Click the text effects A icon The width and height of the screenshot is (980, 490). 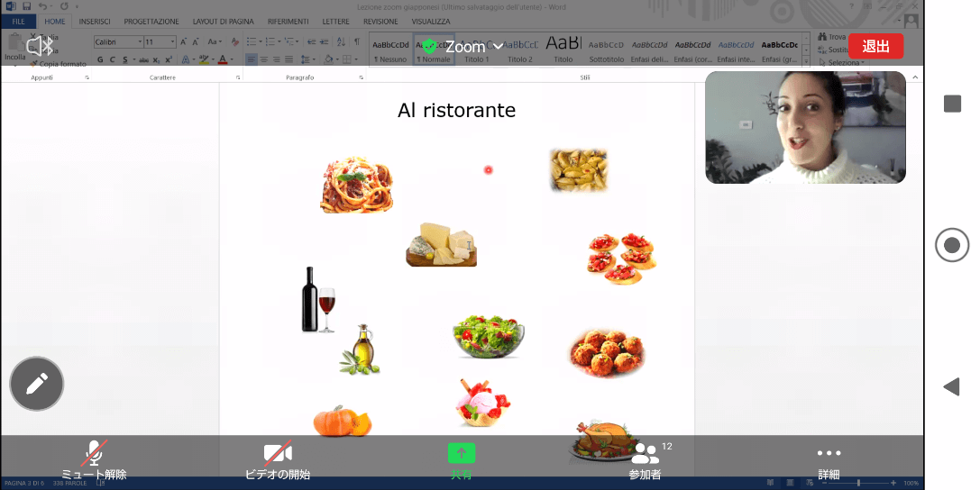pyautogui.click(x=186, y=60)
